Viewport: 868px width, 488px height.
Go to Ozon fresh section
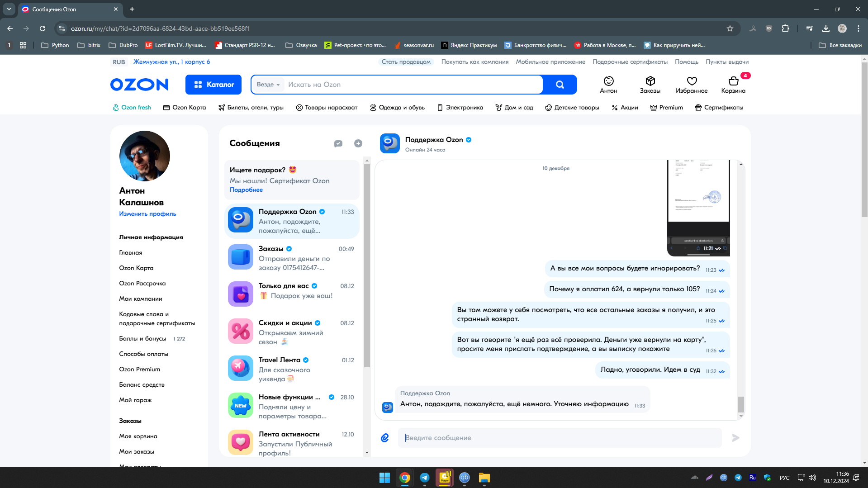click(x=132, y=108)
